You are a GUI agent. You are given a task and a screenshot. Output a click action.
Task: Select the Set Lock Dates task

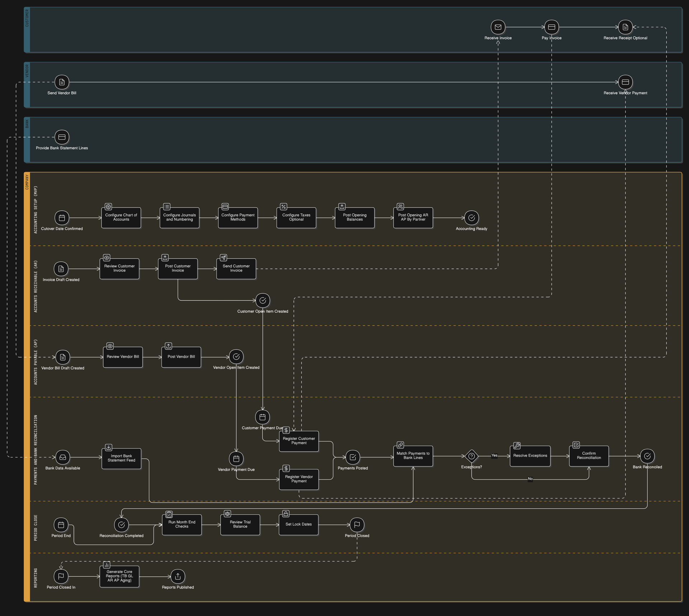(x=298, y=524)
